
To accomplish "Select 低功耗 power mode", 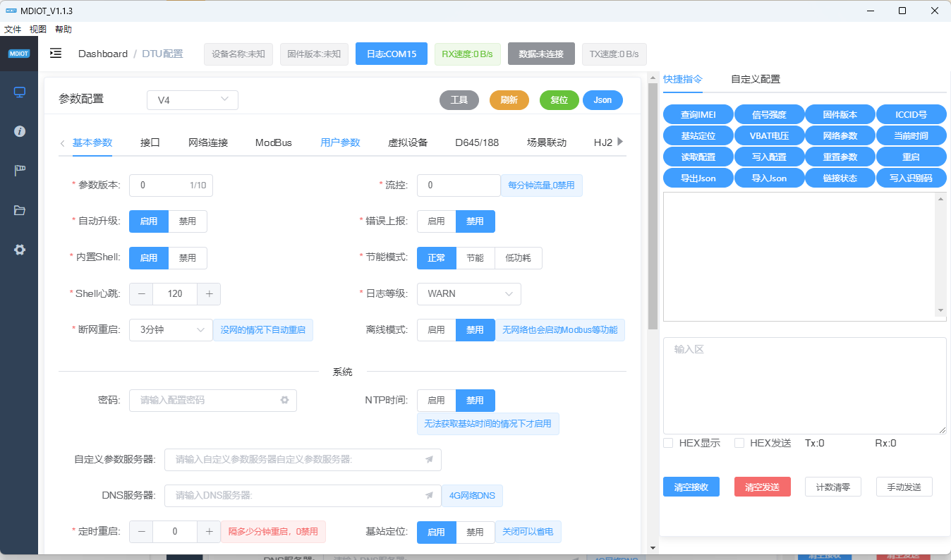I will click(x=519, y=258).
